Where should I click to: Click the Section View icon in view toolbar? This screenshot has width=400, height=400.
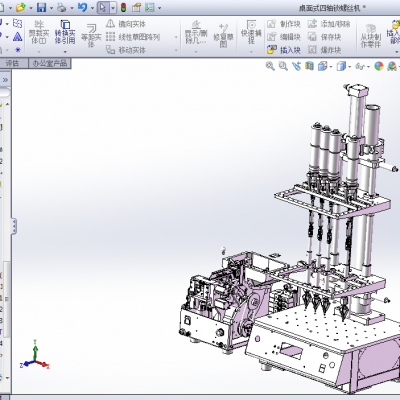[309, 66]
